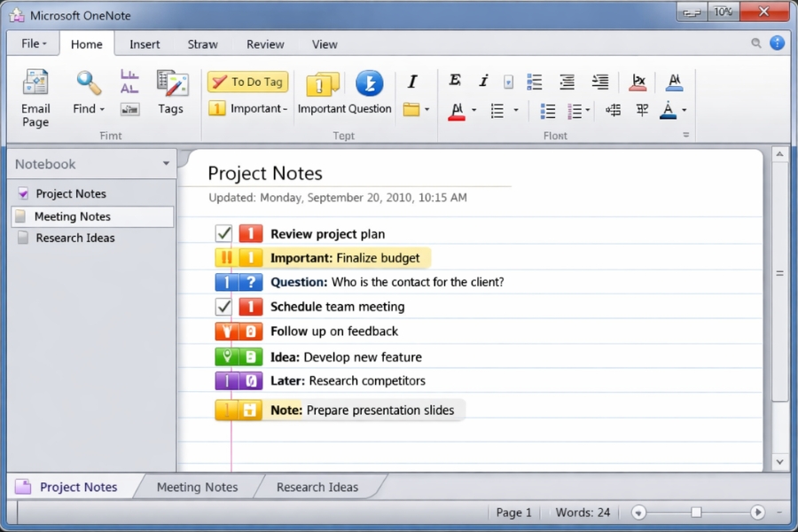Uncheck the Schedule team meeting checkbox
798x532 pixels.
click(x=223, y=307)
